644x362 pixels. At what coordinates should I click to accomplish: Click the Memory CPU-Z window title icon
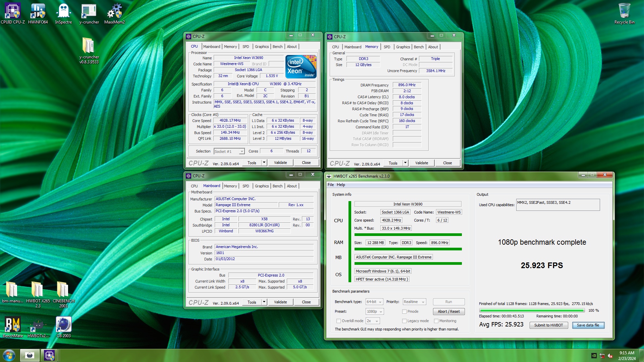[330, 37]
